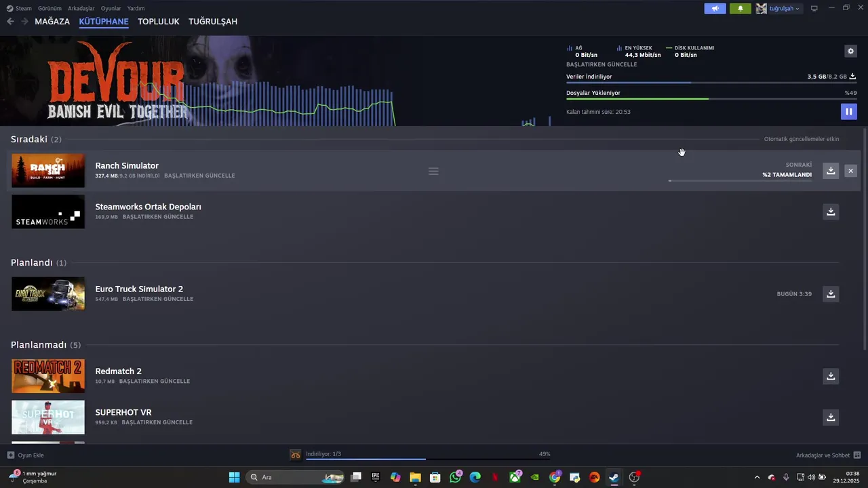Open the Oyunlar menu
Screen dimensions: 868x488
111,8
